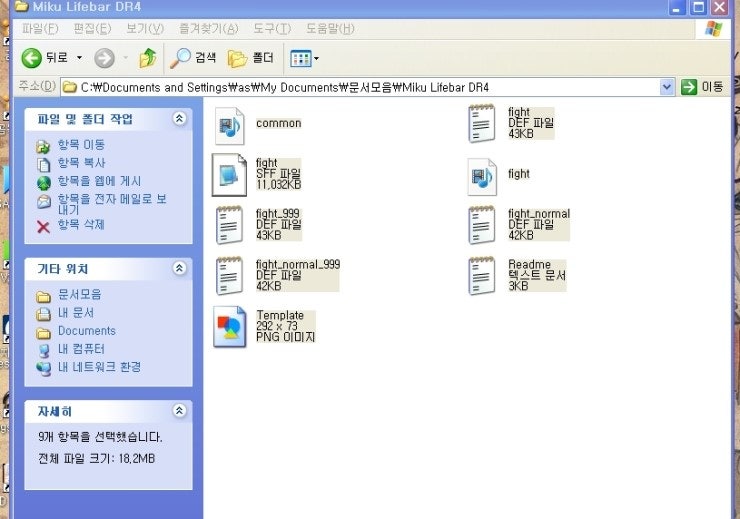Collapse the 자세히 details panel
This screenshot has width=740, height=519.
[x=179, y=410]
